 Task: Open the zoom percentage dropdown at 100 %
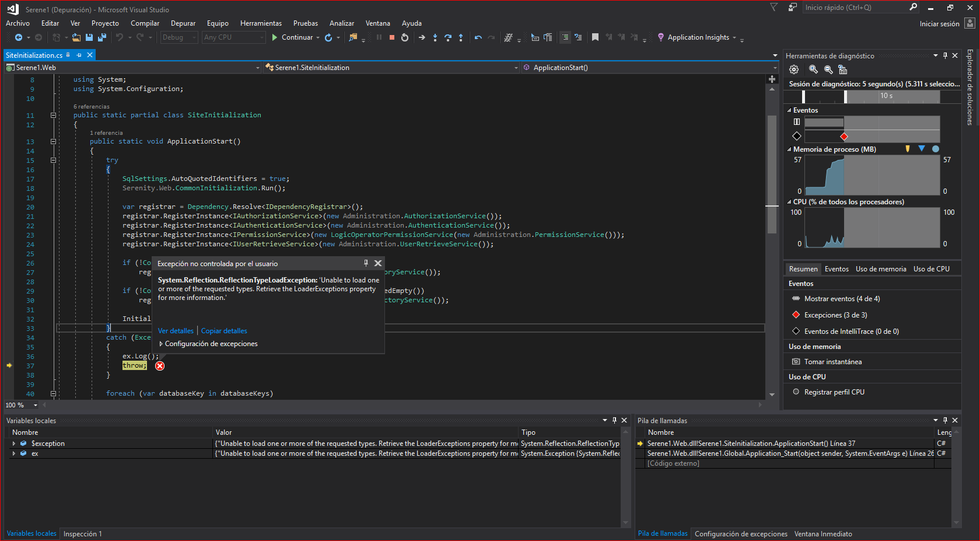(36, 405)
